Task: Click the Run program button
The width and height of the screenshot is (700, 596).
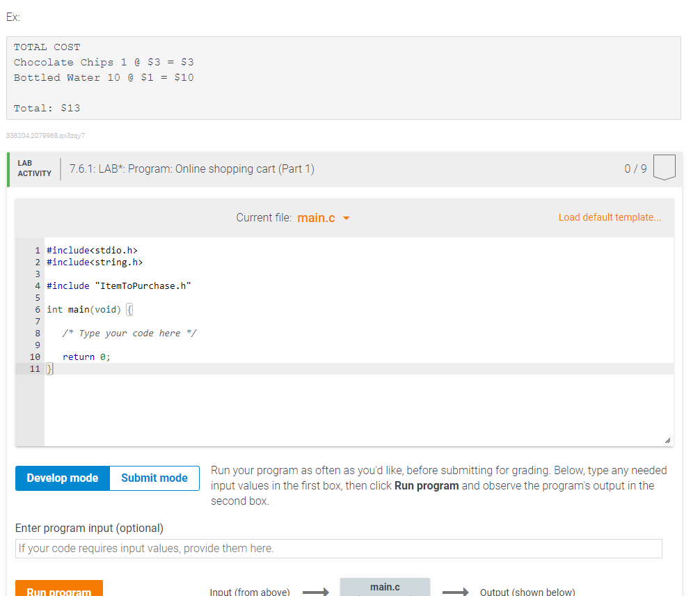Action: 58,591
